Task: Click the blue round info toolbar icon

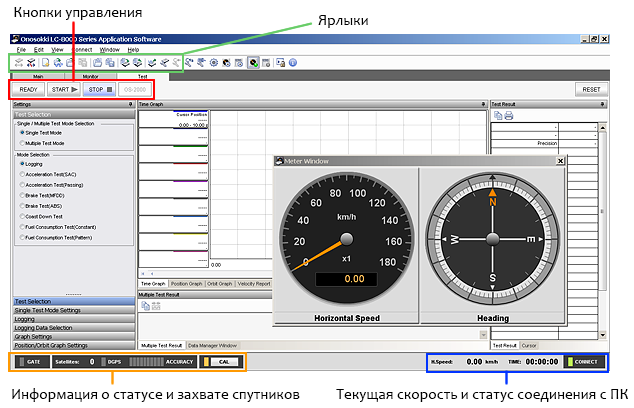Action: click(293, 62)
